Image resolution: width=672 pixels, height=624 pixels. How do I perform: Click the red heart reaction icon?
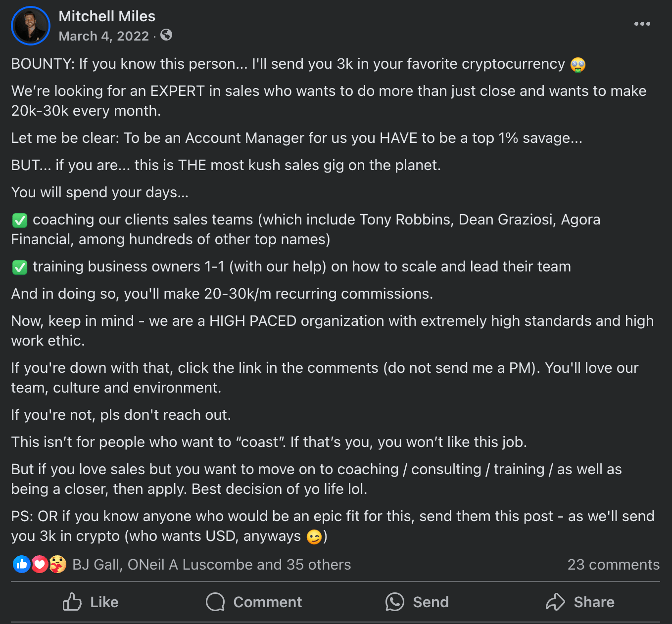click(40, 564)
